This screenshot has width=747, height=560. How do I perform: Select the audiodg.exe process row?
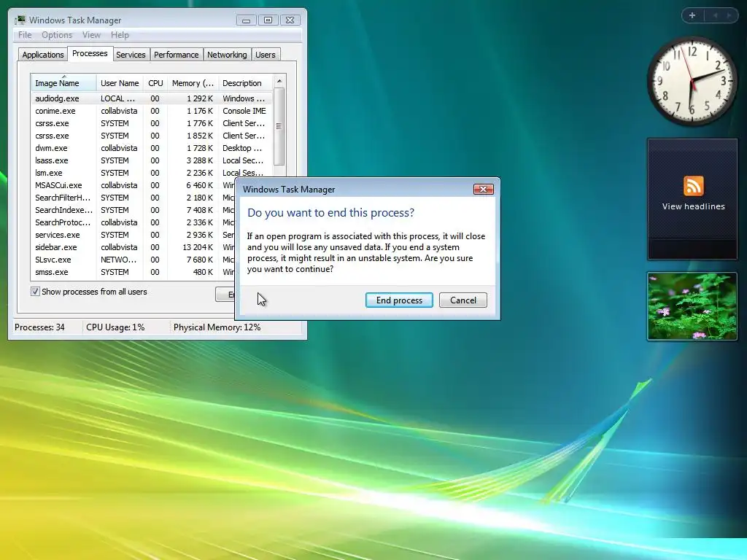point(152,98)
